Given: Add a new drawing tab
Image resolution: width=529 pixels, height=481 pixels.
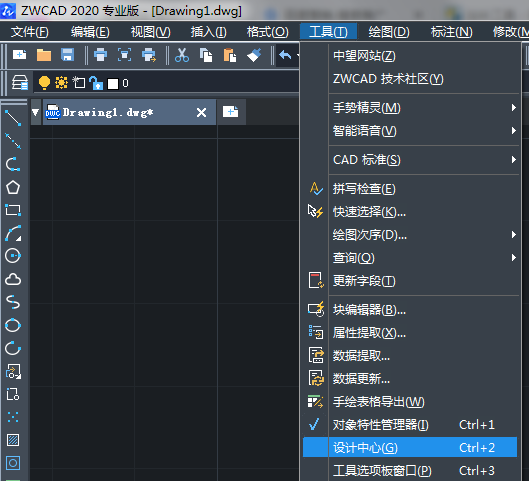Looking at the screenshot, I should click(x=231, y=112).
